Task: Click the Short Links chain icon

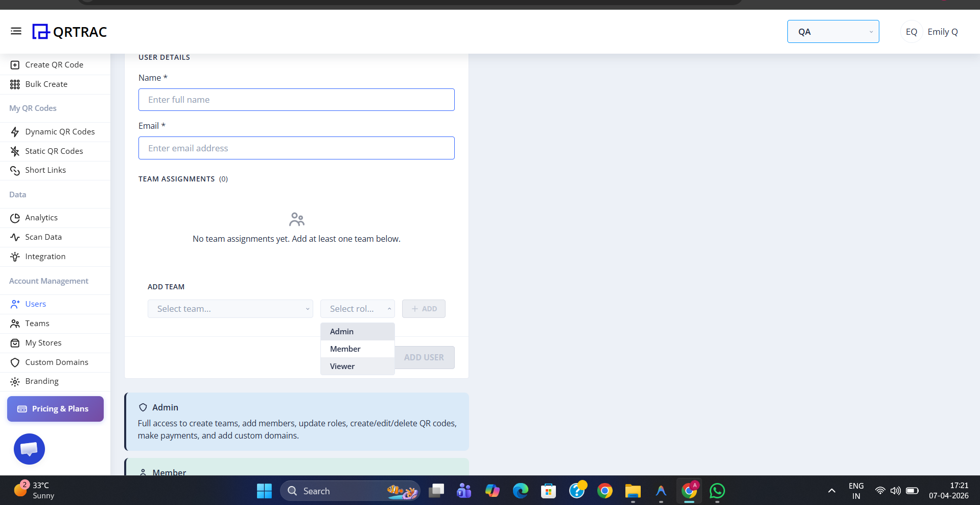Action: point(15,170)
